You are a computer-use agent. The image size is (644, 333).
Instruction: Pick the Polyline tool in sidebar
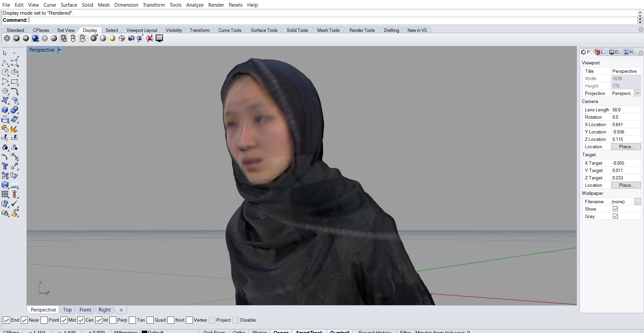(5, 63)
